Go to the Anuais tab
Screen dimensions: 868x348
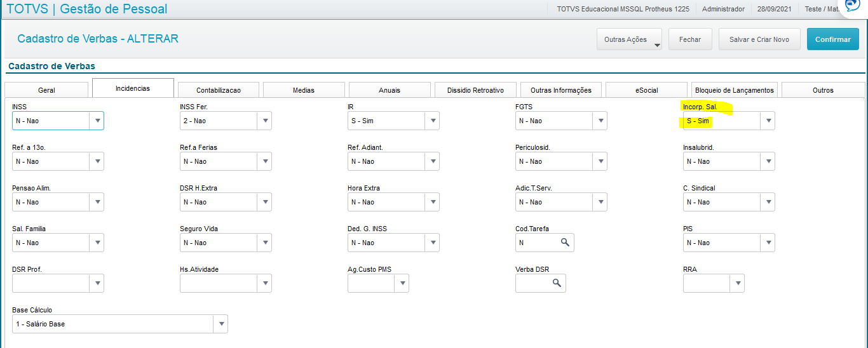[390, 90]
